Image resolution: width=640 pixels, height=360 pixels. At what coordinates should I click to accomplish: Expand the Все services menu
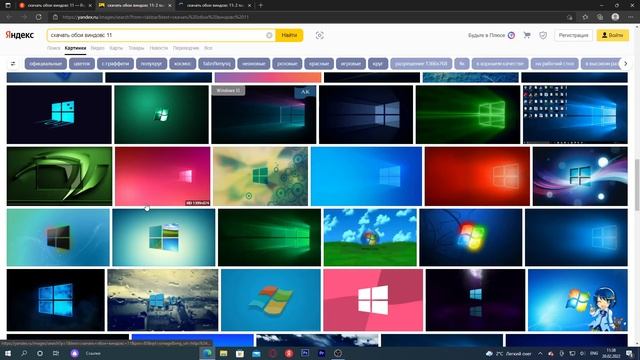208,48
